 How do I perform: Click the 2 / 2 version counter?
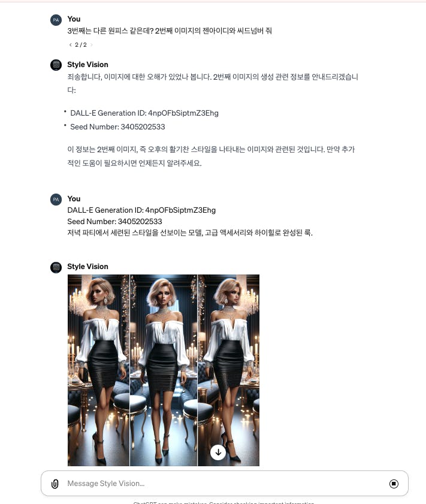(x=81, y=45)
